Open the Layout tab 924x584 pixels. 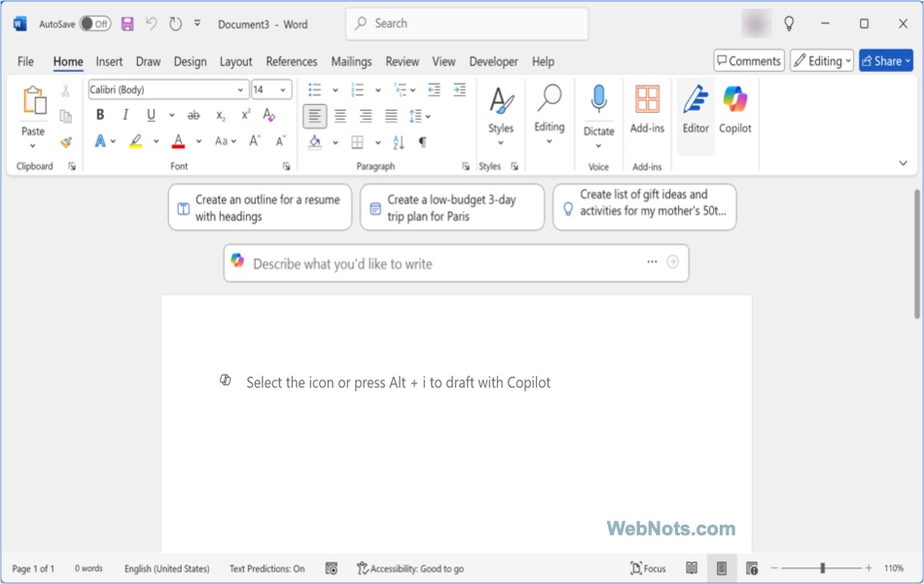click(x=235, y=61)
